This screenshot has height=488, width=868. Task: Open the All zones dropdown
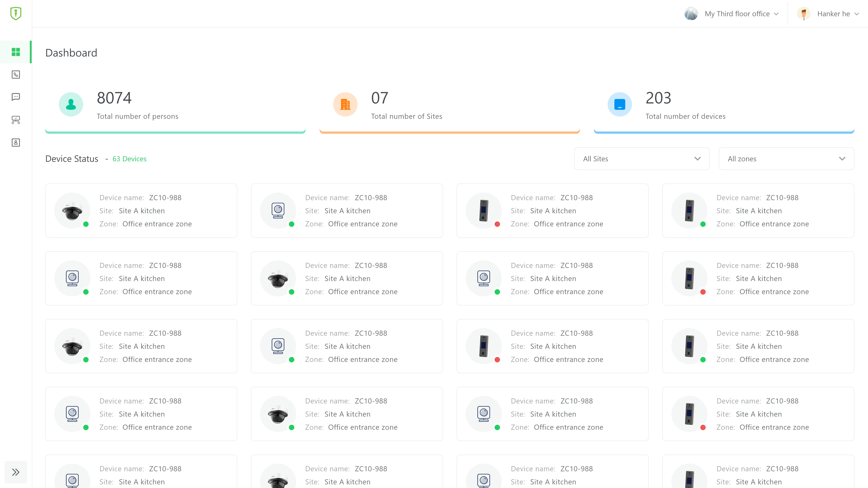(x=786, y=159)
